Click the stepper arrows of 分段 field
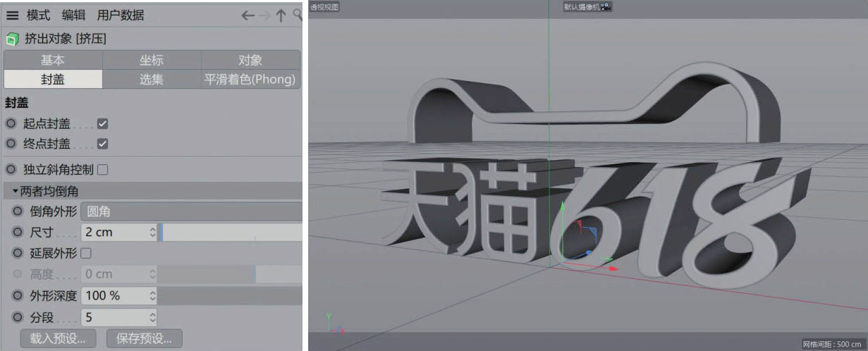This screenshot has height=351, width=868. click(152, 317)
